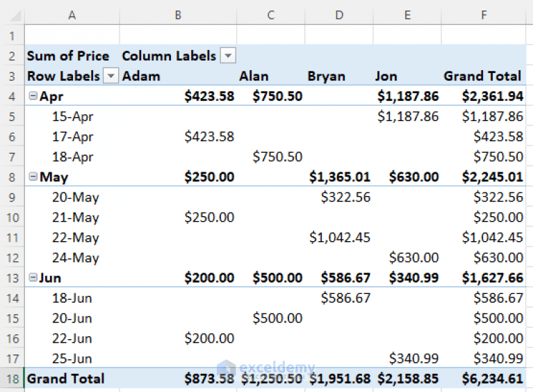Open the Column Labels filter dropdown
This screenshot has height=392, width=533.
coord(227,56)
